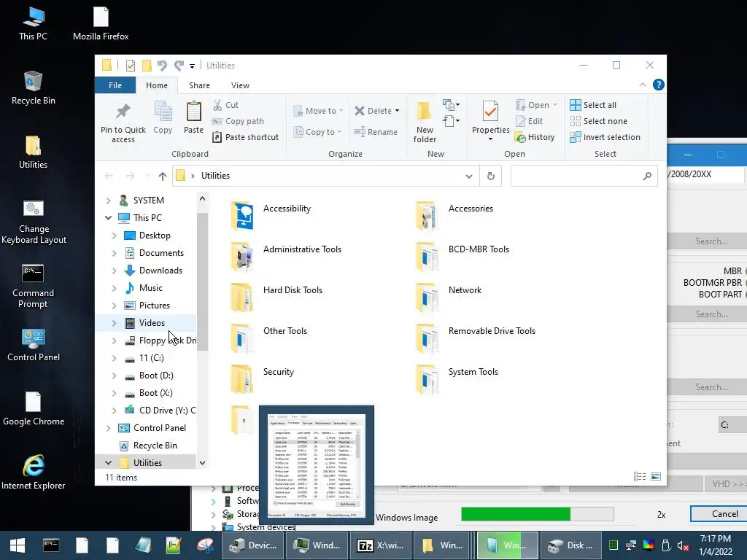
Task: Go up one folder level arrow
Action: [163, 176]
